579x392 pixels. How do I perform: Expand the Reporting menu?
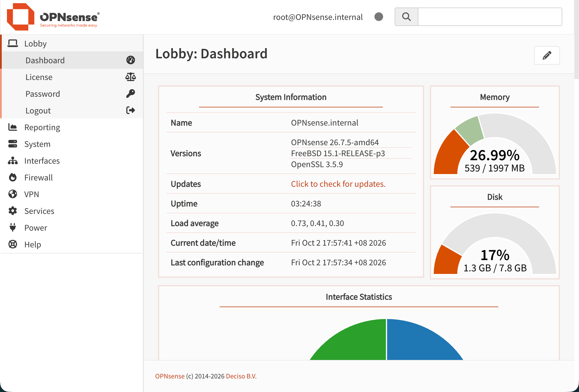72,127
